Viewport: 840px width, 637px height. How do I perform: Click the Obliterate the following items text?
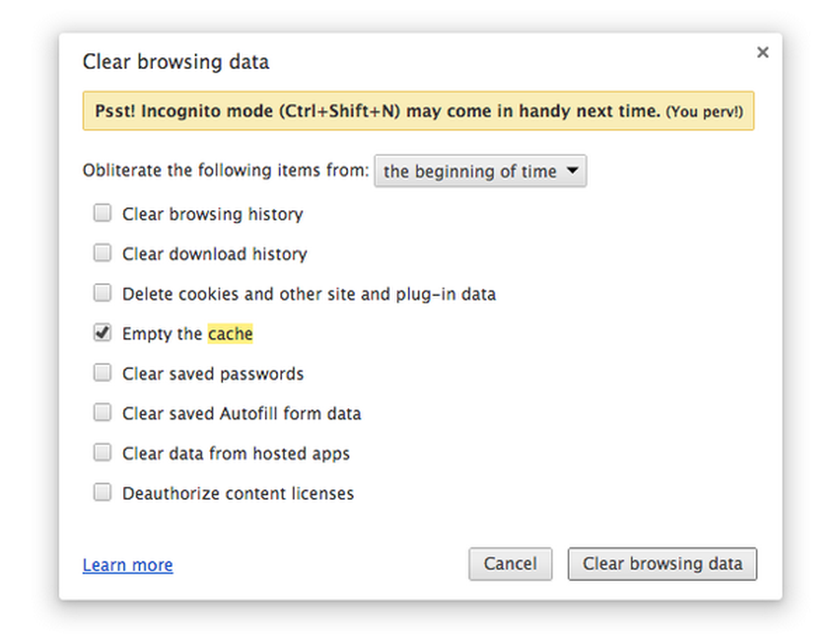[226, 172]
